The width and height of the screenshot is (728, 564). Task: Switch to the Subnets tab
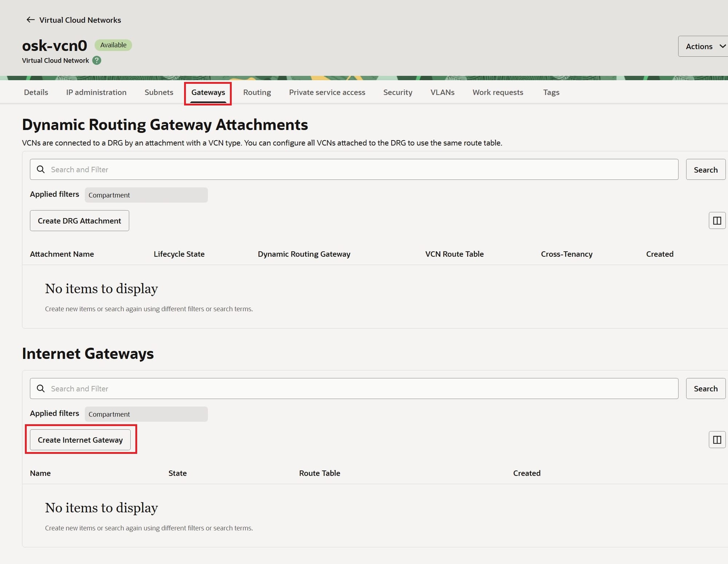point(159,92)
